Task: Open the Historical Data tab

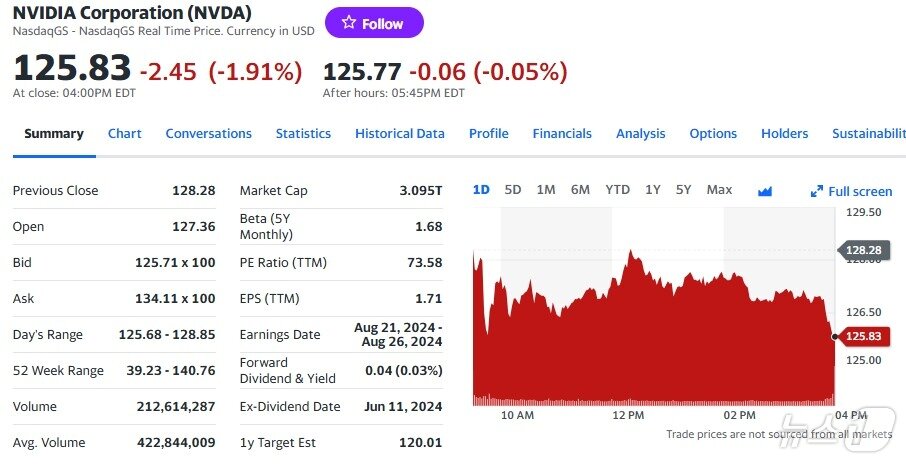Action: coord(399,134)
